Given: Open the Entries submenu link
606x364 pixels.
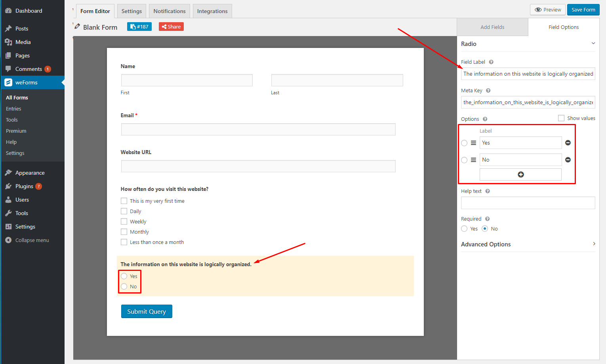Looking at the screenshot, I should [13, 109].
